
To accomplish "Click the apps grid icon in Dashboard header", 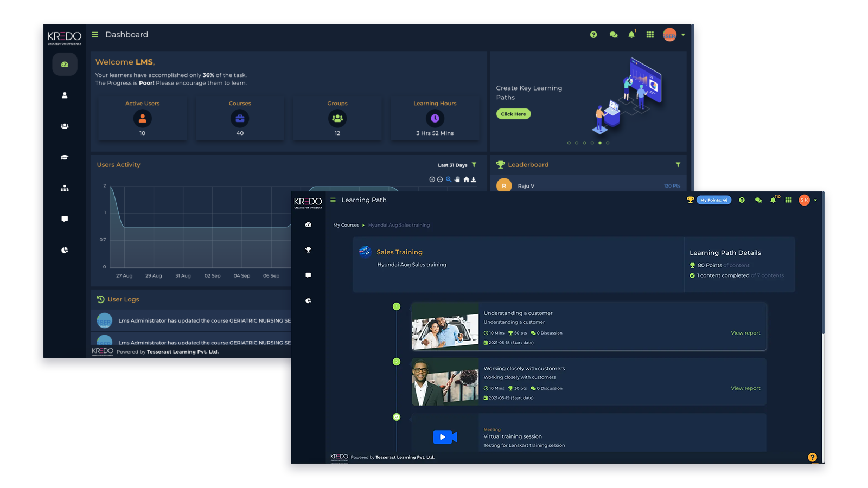I will tap(650, 35).
